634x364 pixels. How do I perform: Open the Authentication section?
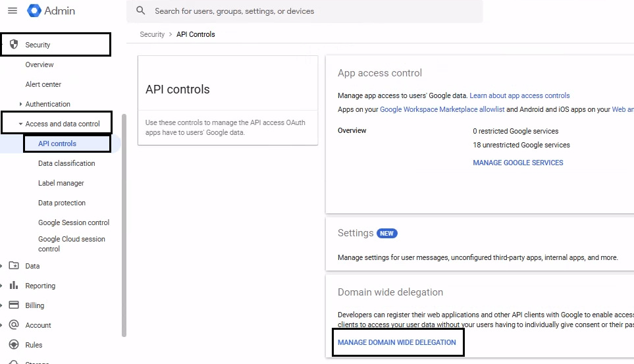coord(47,105)
